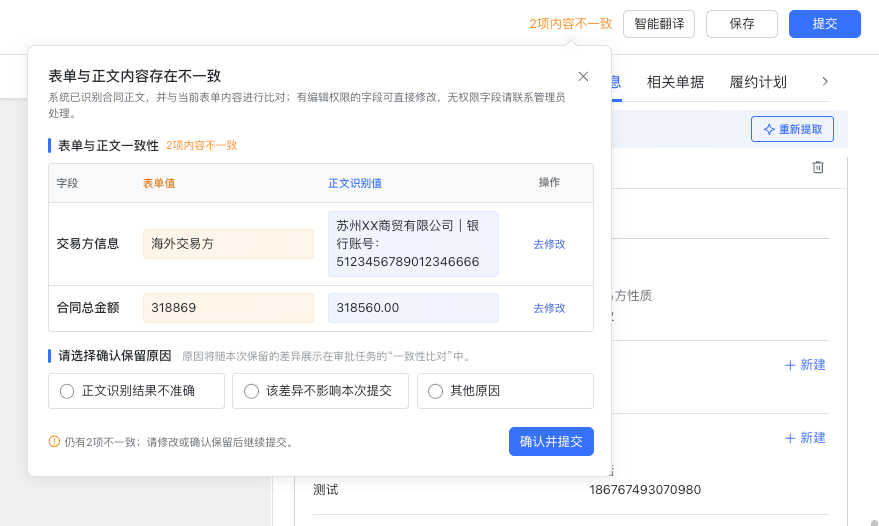Switch to 相关单据 tab
The height and width of the screenshot is (526, 879).
675,82
